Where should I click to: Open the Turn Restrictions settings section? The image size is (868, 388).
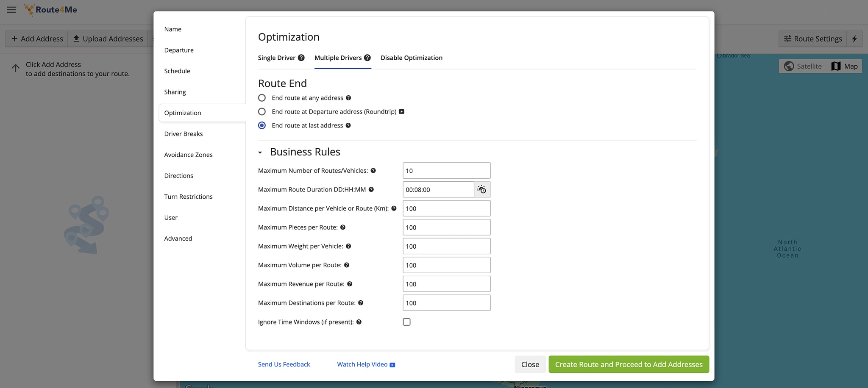[189, 197]
